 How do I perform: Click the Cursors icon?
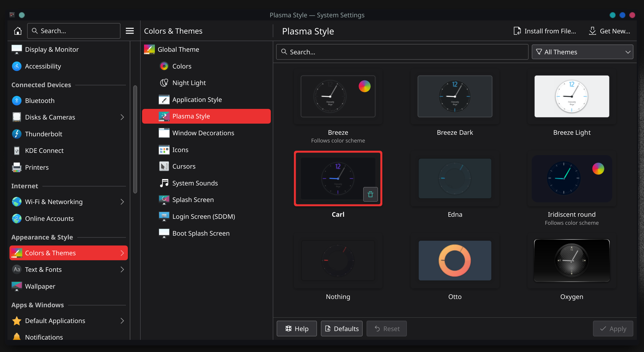click(x=164, y=166)
